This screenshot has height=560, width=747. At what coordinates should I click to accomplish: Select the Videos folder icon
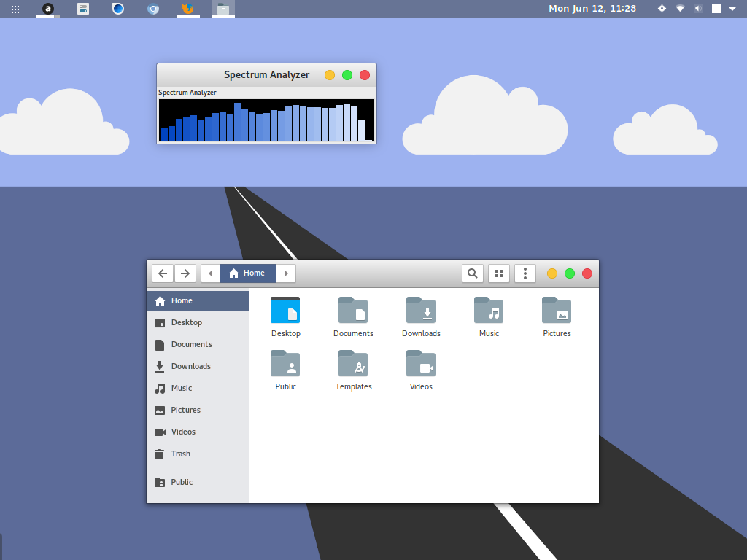pos(421,364)
